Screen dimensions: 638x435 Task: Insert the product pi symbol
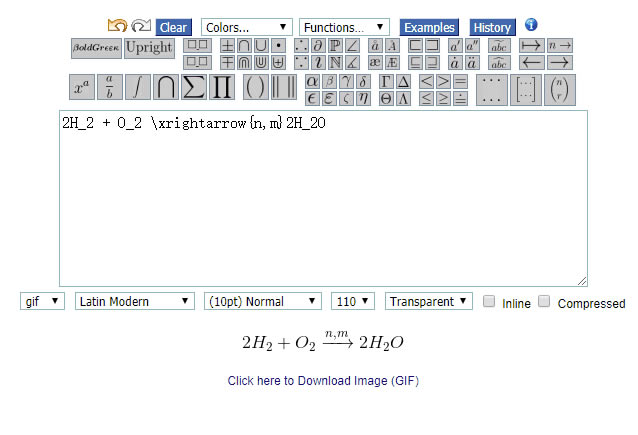tap(222, 87)
